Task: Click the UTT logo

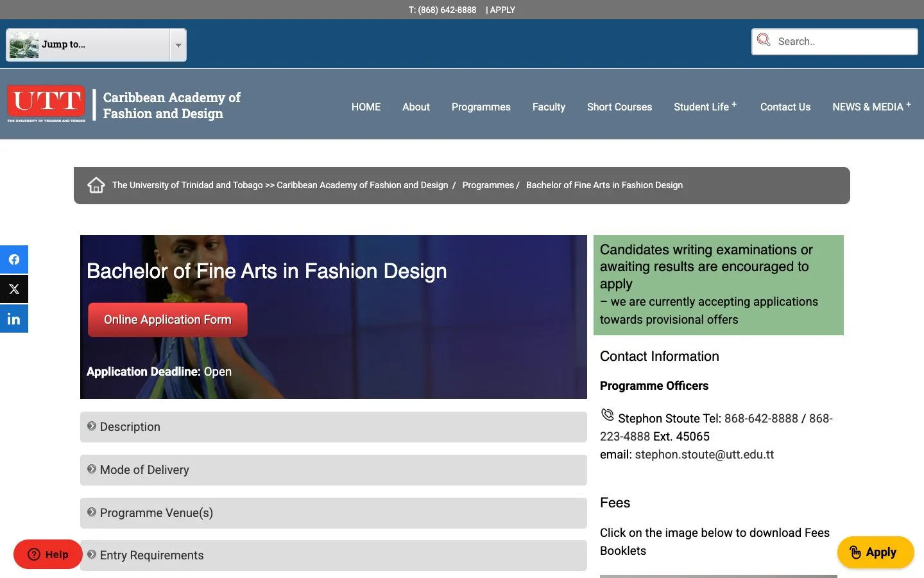Action: [46, 103]
